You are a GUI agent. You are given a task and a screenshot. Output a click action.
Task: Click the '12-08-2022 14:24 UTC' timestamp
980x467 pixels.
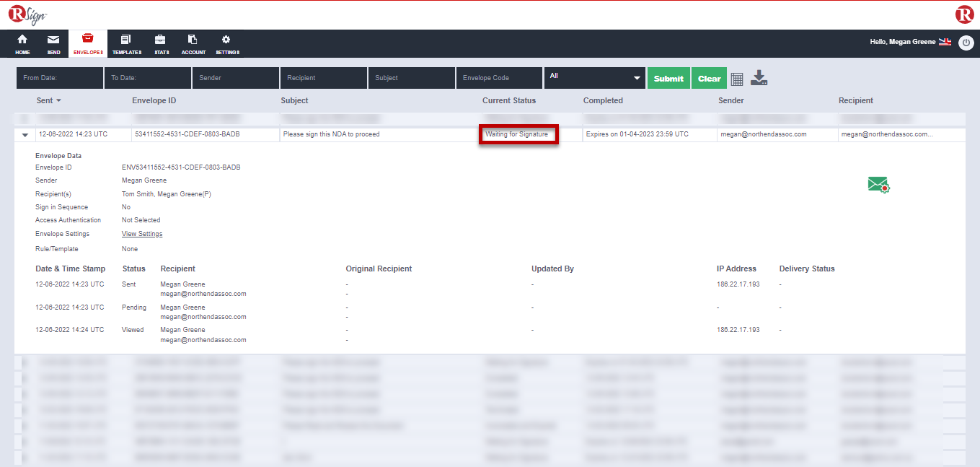(70, 330)
